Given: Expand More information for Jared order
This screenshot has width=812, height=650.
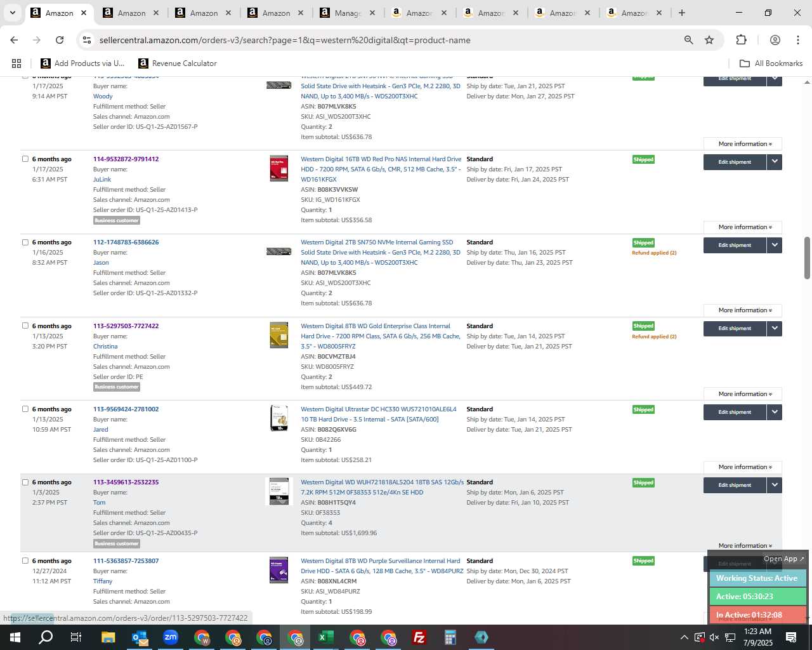Looking at the screenshot, I should tap(742, 467).
